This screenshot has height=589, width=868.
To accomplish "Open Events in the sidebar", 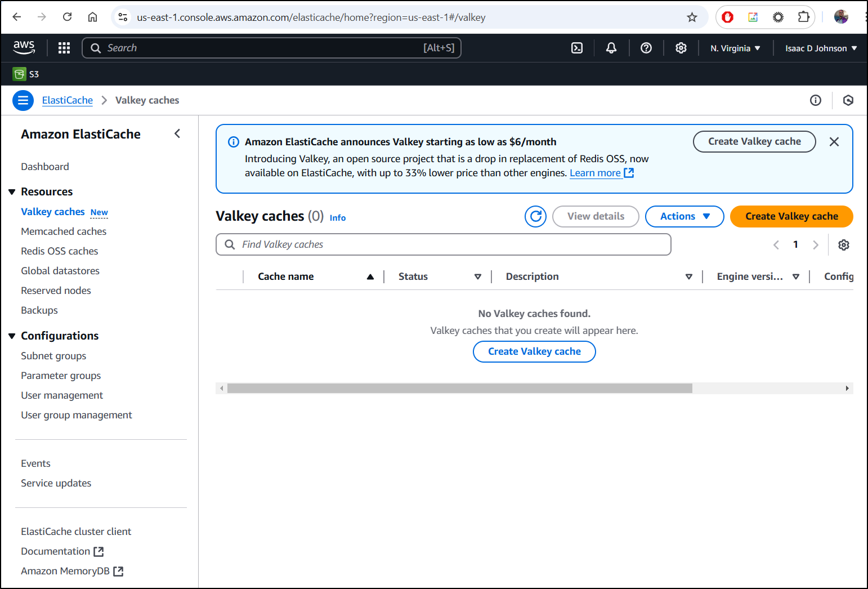I will (35, 463).
